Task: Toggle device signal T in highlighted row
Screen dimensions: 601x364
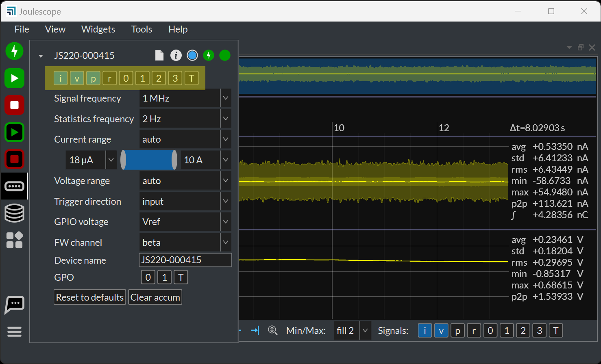Action: tap(192, 78)
